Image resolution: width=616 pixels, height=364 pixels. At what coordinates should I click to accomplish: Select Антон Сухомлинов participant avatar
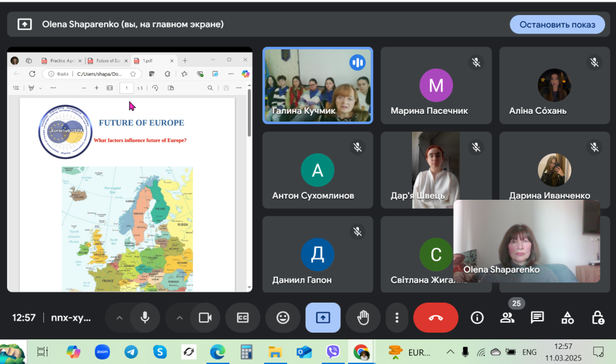pyautogui.click(x=318, y=170)
